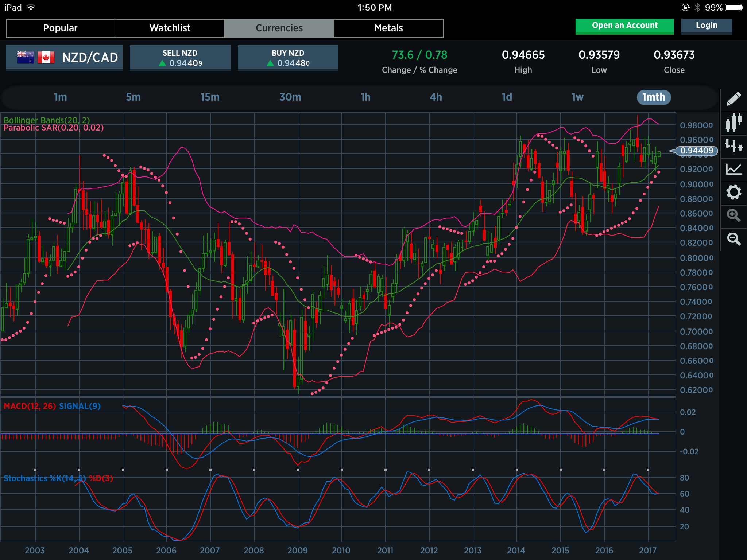Screen dimensions: 747x560
Task: Click the Open an Account button
Action: [624, 26]
